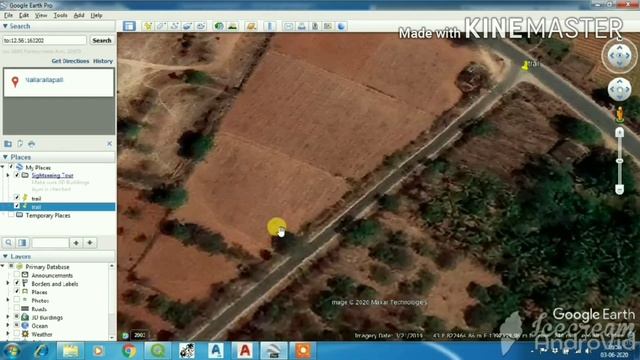Viewport: 640px width, 360px height.
Task: Click the Email toolbar icon
Action: coord(288,26)
